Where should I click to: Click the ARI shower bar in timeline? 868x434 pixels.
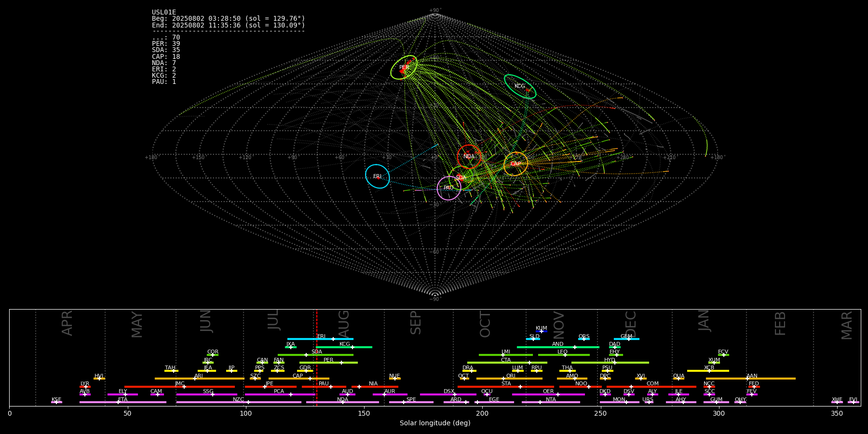pos(200,379)
